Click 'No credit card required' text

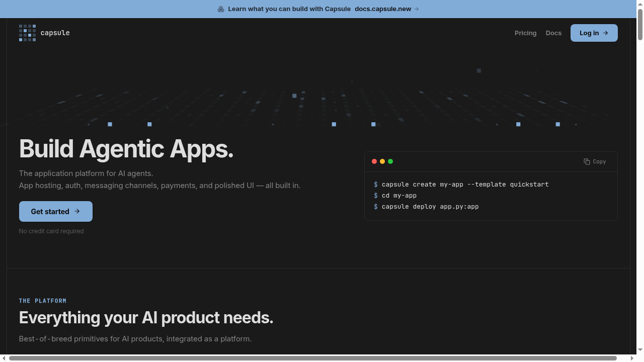click(x=51, y=231)
